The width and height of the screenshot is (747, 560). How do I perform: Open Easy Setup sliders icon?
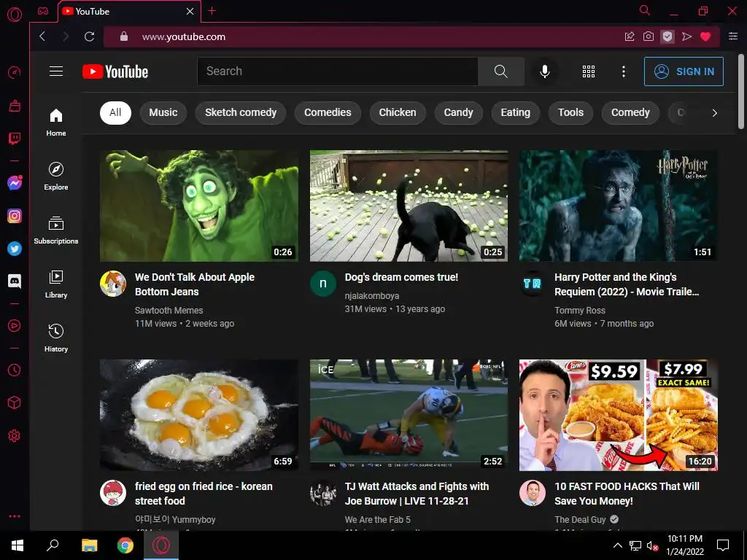point(733,36)
